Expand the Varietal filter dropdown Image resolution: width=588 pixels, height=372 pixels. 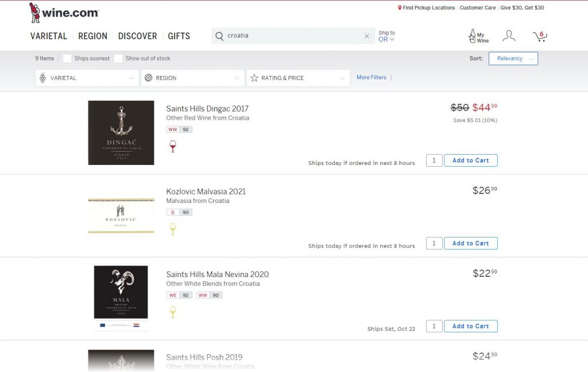pos(87,78)
